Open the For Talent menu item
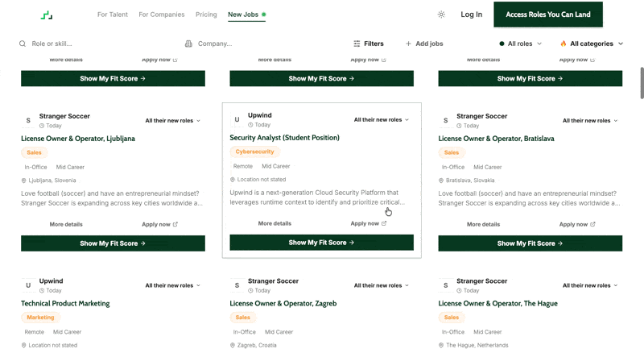This screenshot has width=644, height=349. click(x=113, y=15)
